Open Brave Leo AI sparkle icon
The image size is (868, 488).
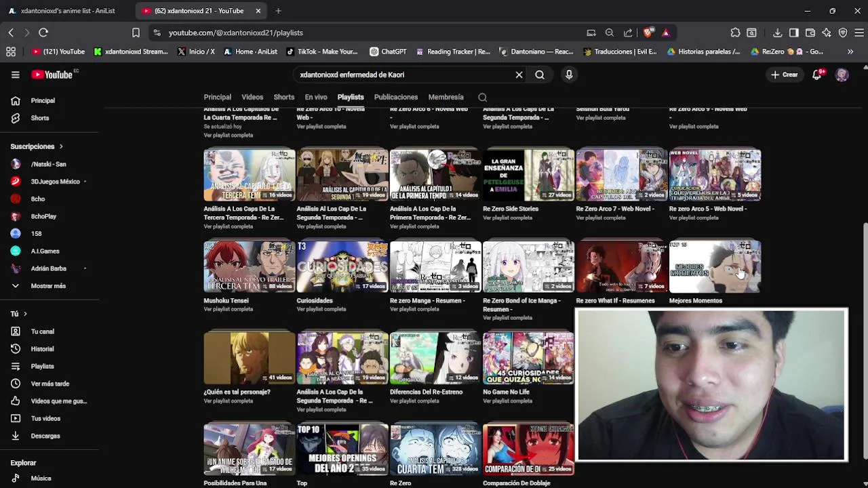click(x=827, y=33)
